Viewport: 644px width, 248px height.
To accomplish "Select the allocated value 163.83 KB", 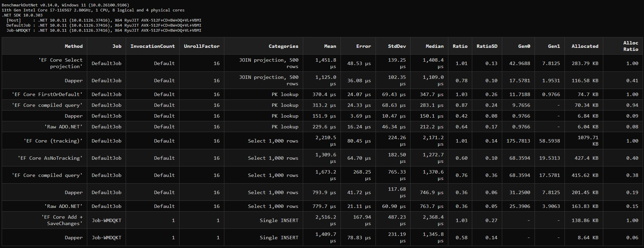I will click(x=585, y=206).
